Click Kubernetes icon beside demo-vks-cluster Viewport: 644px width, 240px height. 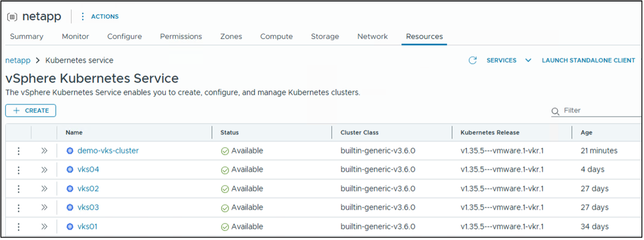tap(69, 151)
